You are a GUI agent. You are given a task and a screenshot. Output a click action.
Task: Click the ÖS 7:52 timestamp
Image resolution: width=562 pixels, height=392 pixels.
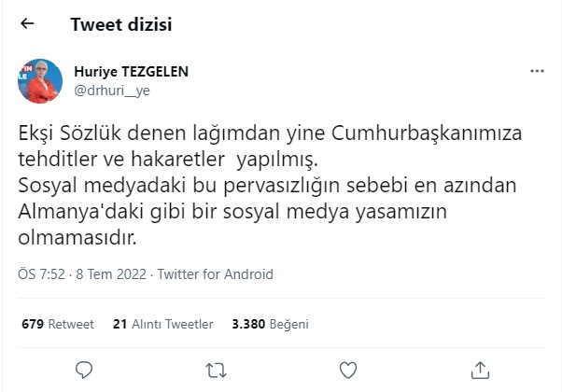pyautogui.click(x=41, y=274)
